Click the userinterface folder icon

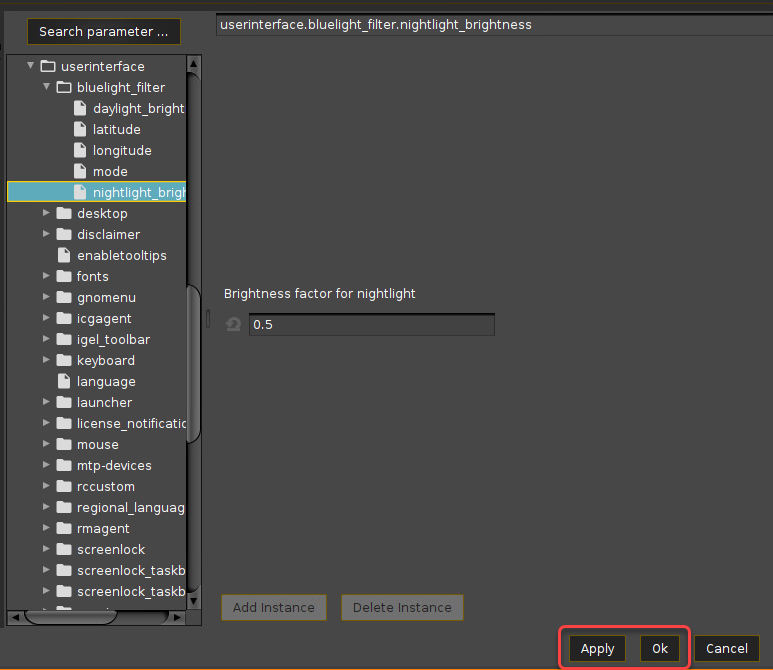(x=48, y=67)
